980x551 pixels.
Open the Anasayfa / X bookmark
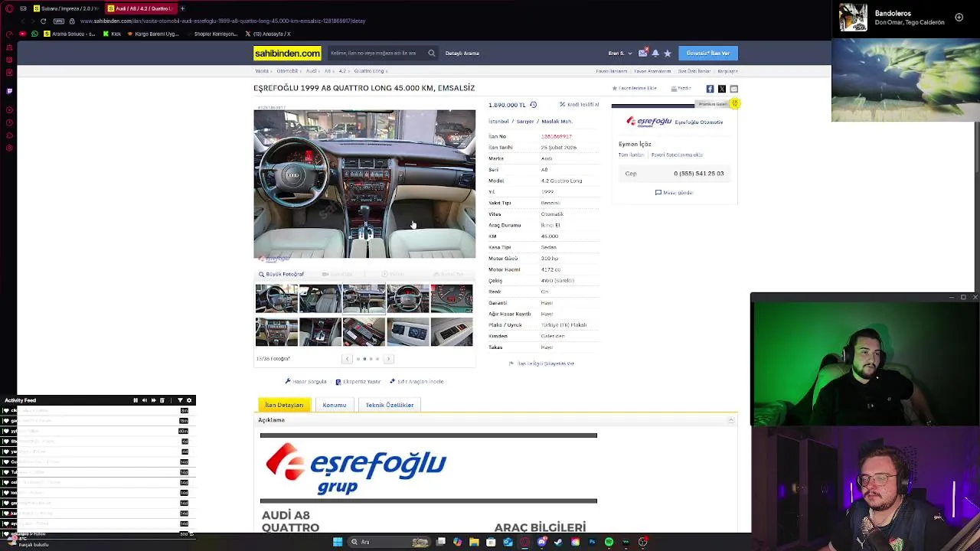point(268,34)
